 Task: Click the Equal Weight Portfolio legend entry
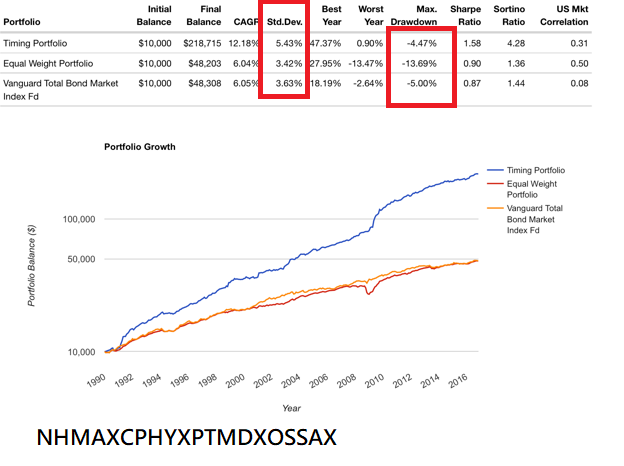click(522, 189)
